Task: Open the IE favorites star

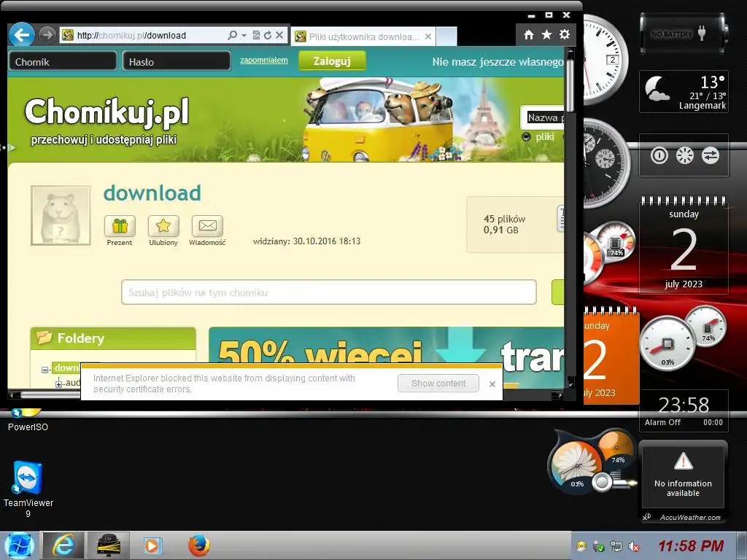Action: (546, 35)
